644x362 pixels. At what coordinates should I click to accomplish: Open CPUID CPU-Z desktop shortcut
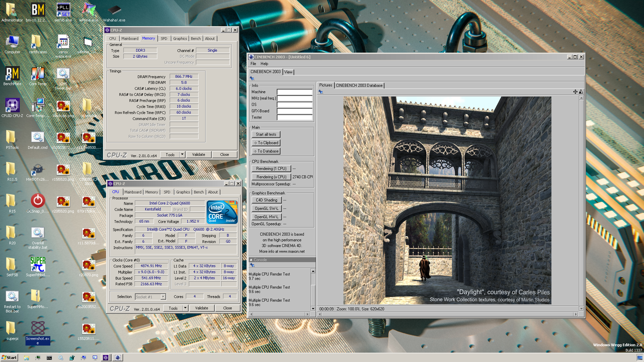click(12, 107)
